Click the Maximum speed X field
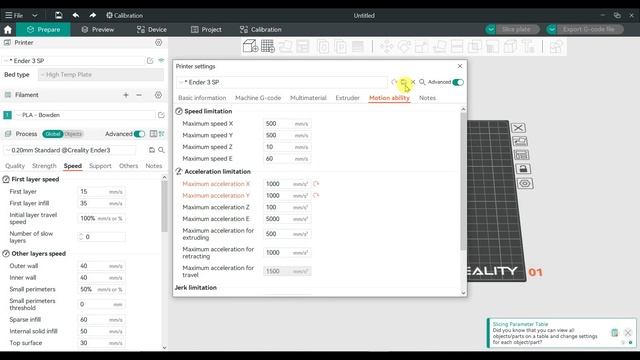Viewport: 640px width, 360px height. pos(287,124)
